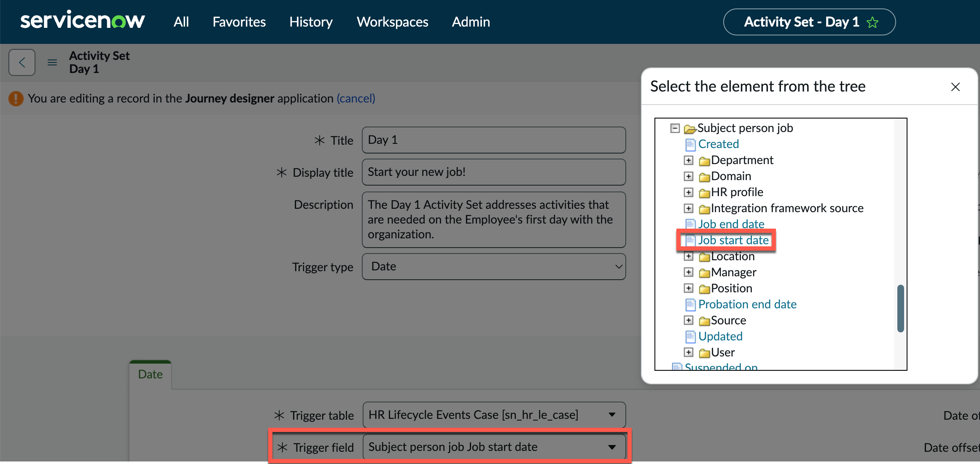Viewport: 980px width, 464px height.
Task: Click the Subject person job folder icon
Action: pyautogui.click(x=690, y=128)
